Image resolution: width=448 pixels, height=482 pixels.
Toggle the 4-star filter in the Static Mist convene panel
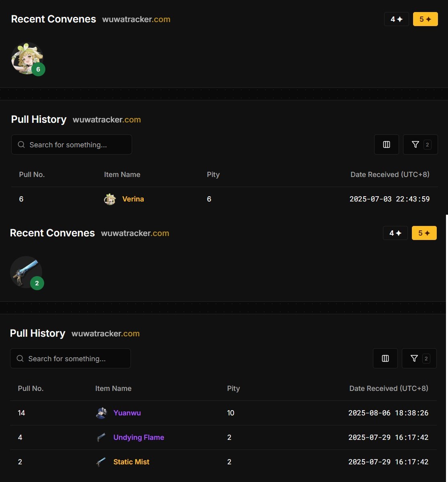pyautogui.click(x=395, y=233)
